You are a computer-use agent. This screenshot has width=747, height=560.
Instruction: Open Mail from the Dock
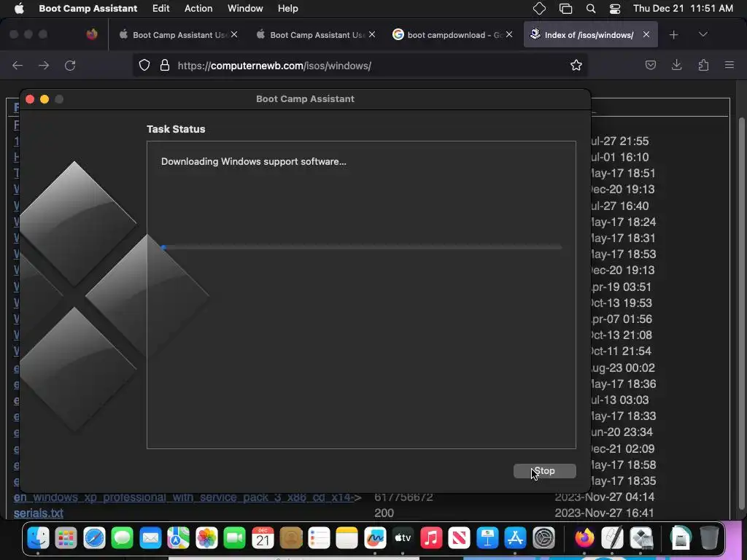150,539
